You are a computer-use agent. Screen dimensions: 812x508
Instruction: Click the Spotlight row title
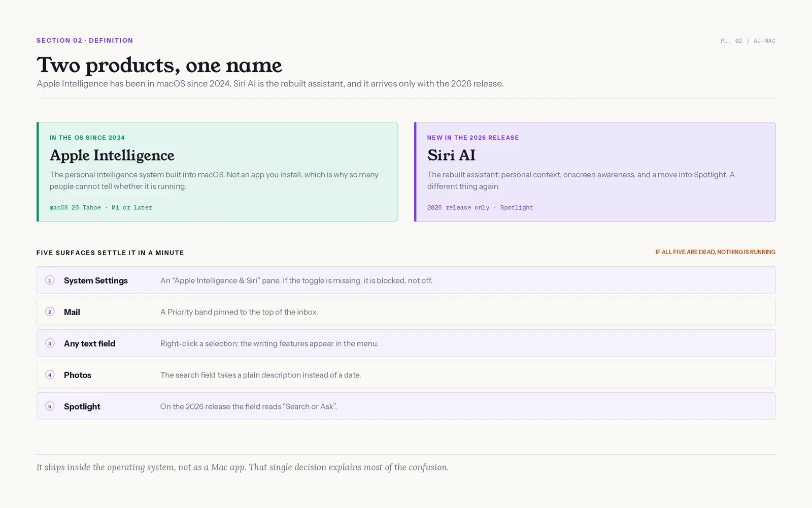click(82, 406)
